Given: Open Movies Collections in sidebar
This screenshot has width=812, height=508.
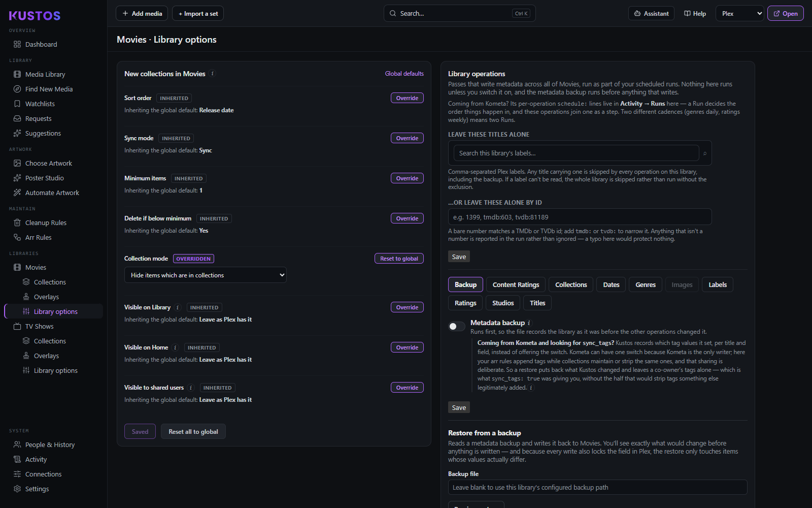Looking at the screenshot, I should click(x=50, y=282).
